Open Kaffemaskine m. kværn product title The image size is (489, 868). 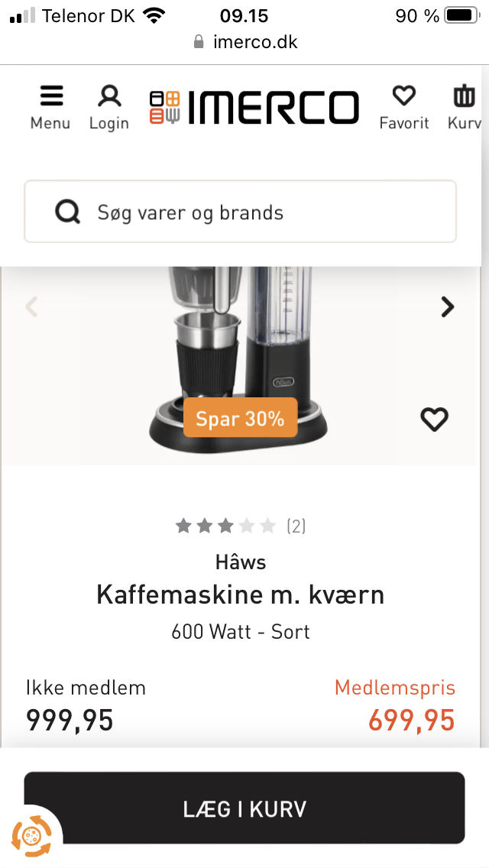(240, 594)
